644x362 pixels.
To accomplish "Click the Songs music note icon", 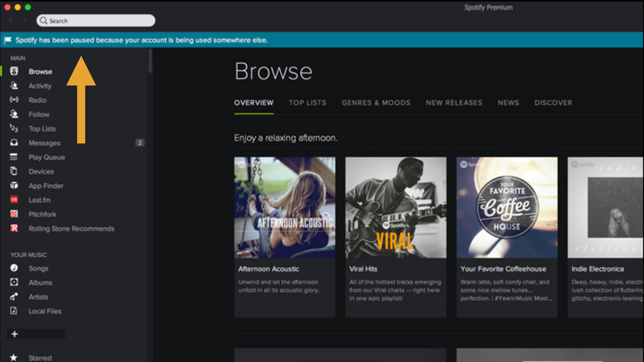I will click(x=14, y=268).
